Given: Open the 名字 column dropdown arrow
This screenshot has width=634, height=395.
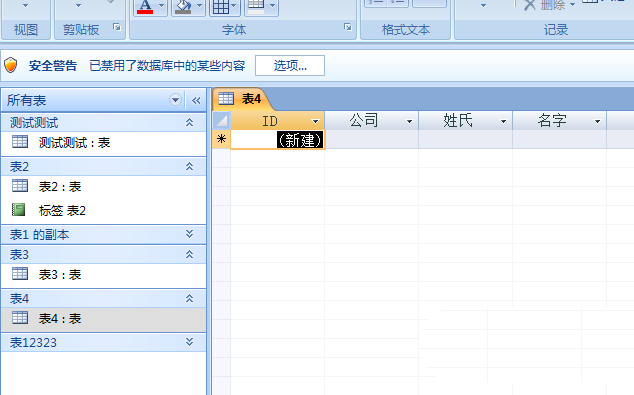Looking at the screenshot, I should pos(597,121).
